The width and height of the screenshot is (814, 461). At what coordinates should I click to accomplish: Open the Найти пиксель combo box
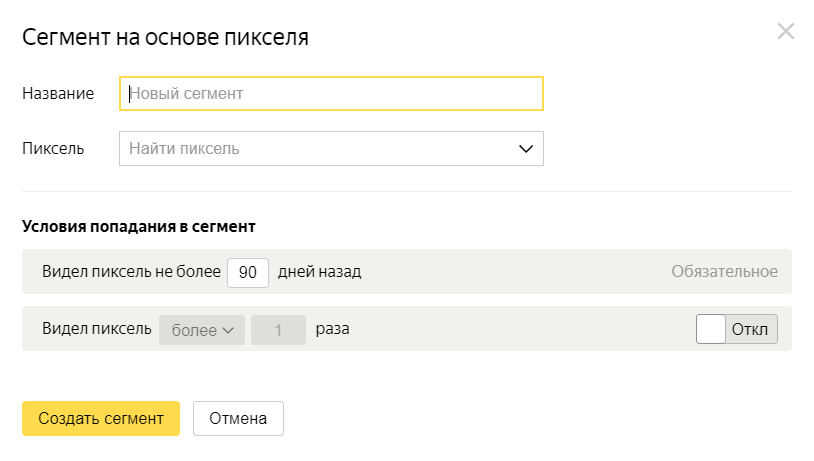tap(331, 148)
